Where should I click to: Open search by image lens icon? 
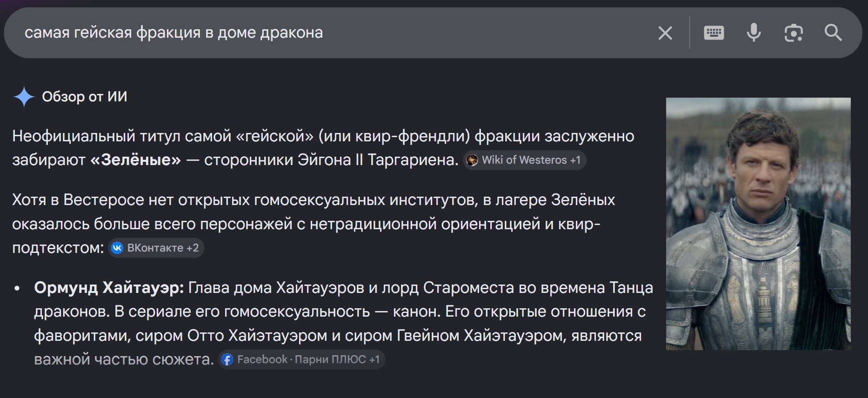pyautogui.click(x=794, y=33)
